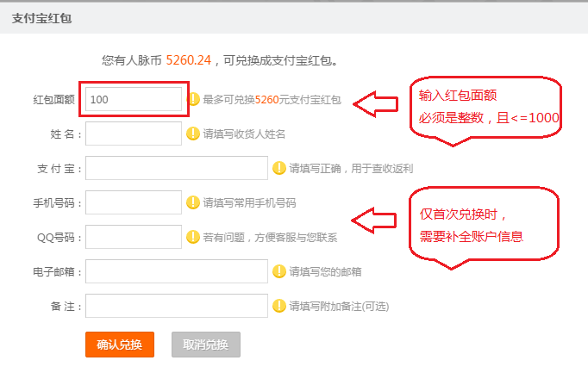The height and width of the screenshot is (379, 588).
Task: Click hint text 请填写正确，用于查收返利
Action: [x=351, y=169]
